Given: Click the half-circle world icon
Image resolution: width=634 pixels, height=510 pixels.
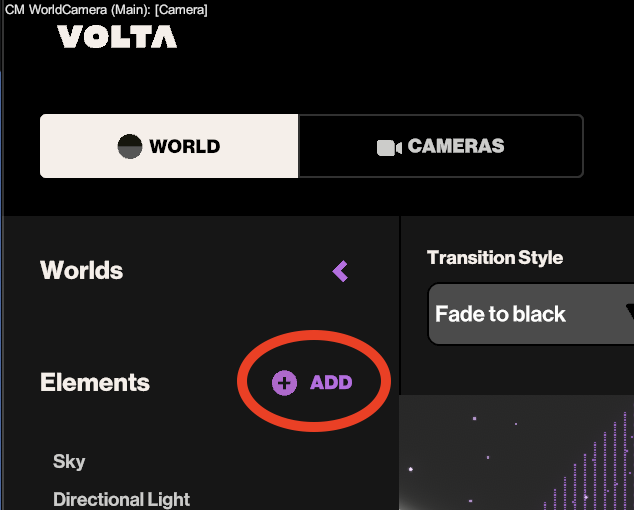Looking at the screenshot, I should coord(130,146).
